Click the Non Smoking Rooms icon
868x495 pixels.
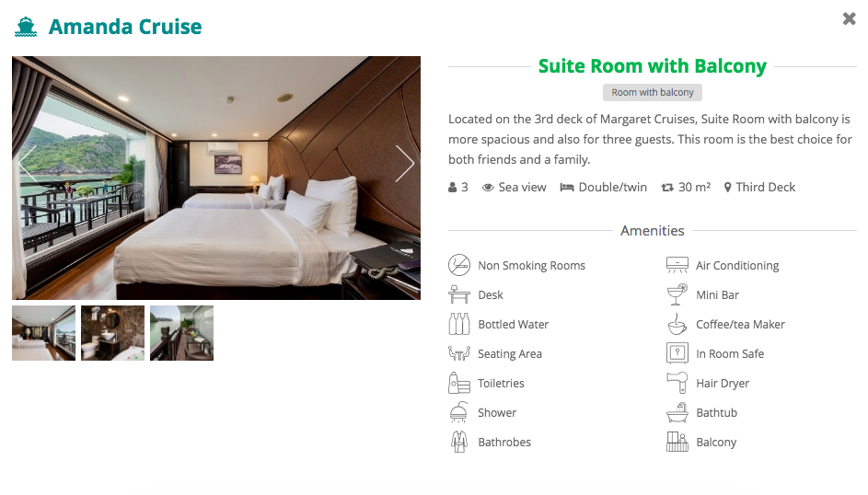(x=459, y=266)
